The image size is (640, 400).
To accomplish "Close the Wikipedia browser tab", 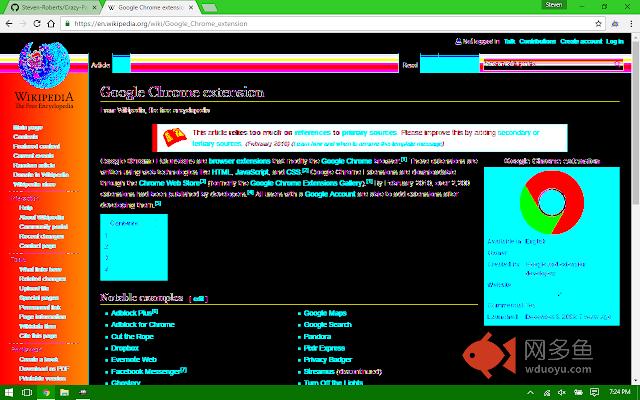I will (191, 8).
